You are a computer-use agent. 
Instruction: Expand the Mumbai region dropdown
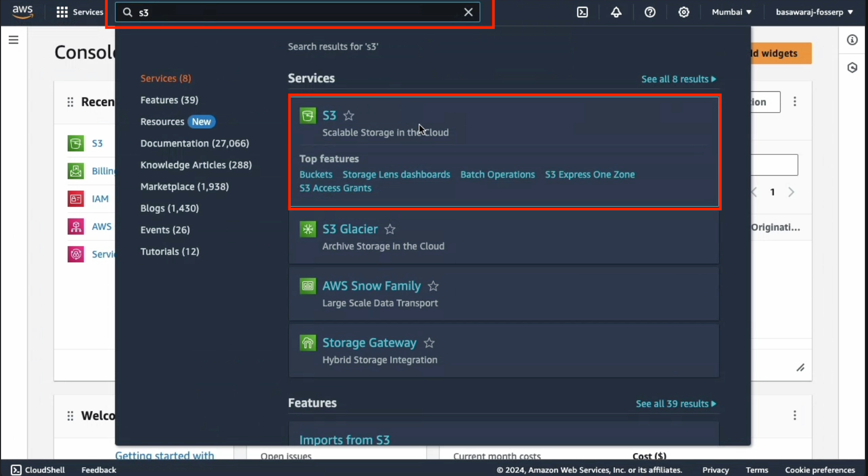pyautogui.click(x=731, y=12)
